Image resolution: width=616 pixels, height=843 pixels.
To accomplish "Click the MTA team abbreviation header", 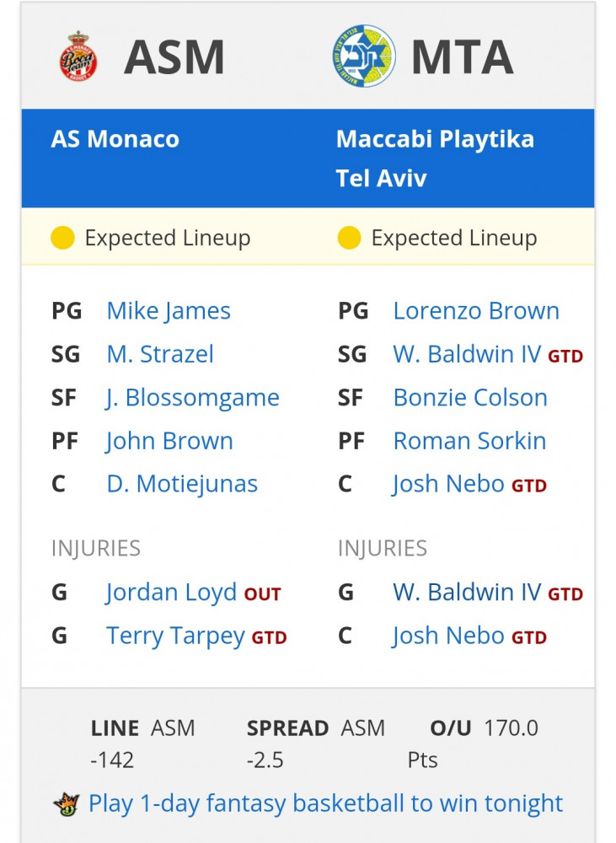I will coord(463,57).
